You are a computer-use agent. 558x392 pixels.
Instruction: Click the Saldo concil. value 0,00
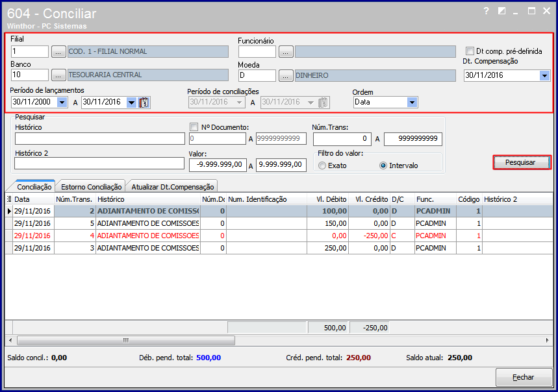point(59,358)
